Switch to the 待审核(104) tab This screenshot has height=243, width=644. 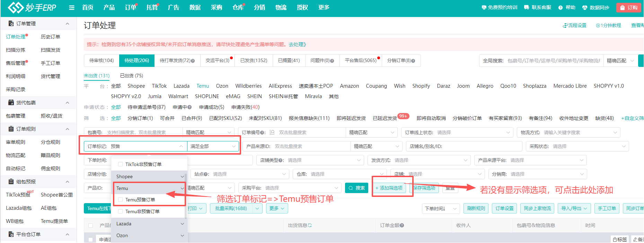(102, 60)
